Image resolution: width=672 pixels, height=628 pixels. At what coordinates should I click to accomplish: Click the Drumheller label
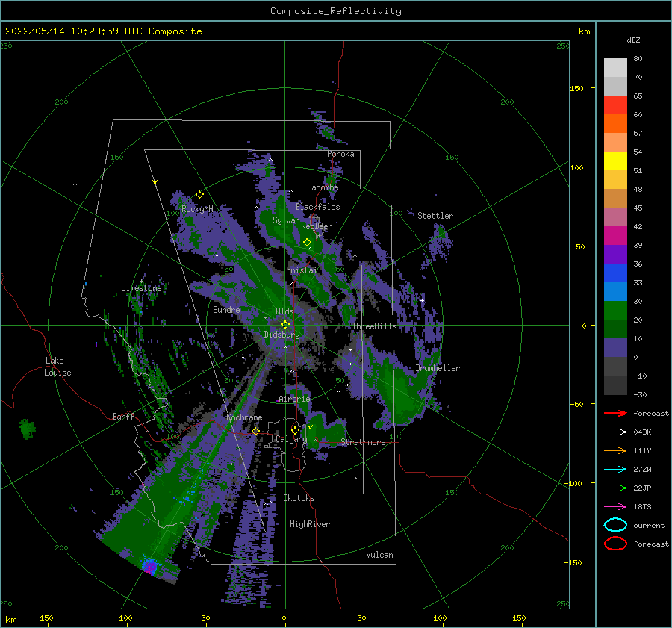tap(438, 368)
